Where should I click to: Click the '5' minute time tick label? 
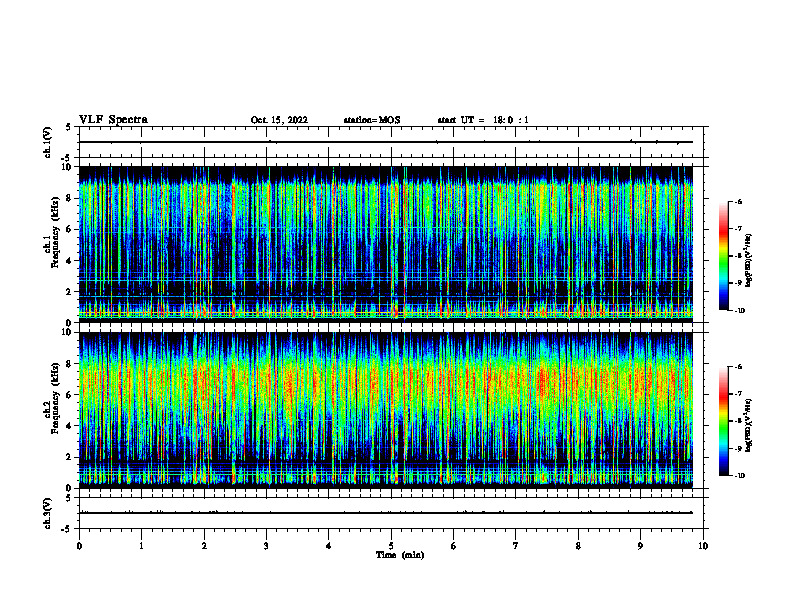click(x=391, y=546)
